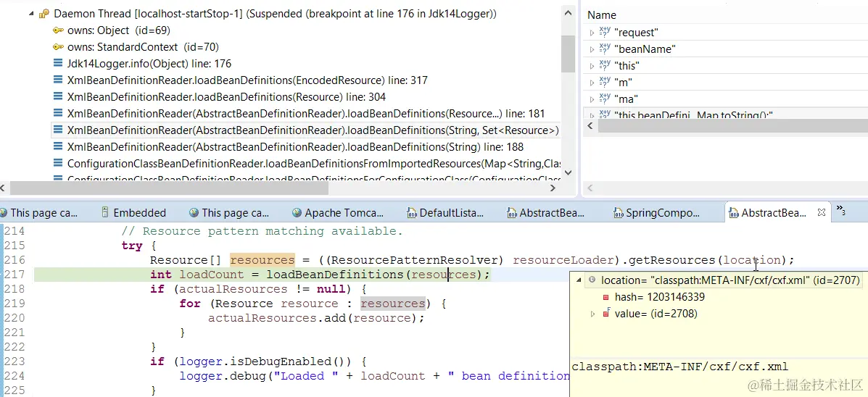Screen dimensions: 868x397
Task: Close the active AbstractBea... editor tab
Action: point(822,212)
